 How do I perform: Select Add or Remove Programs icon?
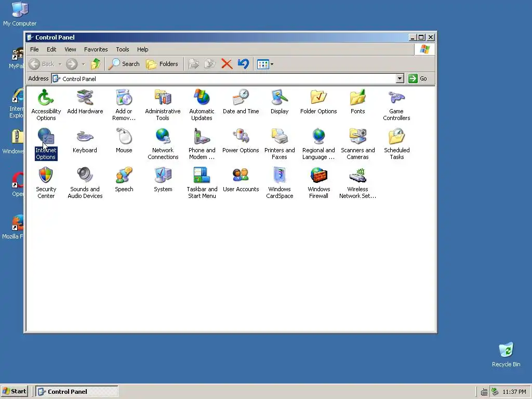click(x=124, y=104)
